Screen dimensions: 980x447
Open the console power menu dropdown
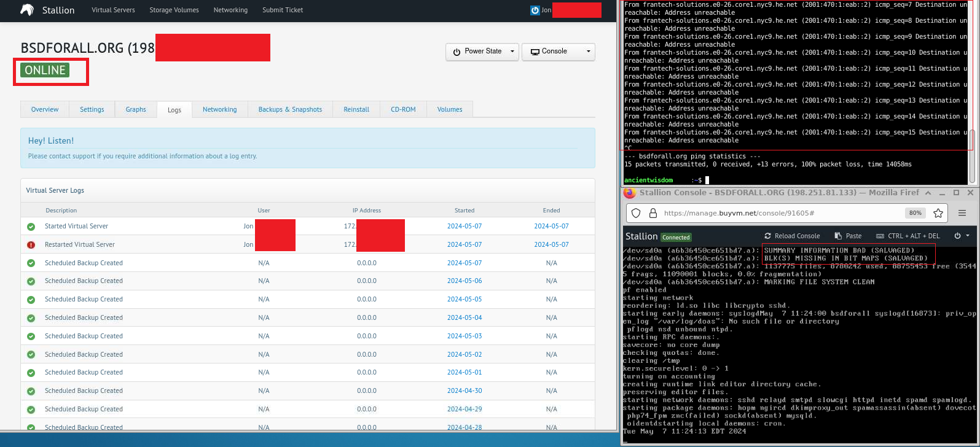pos(962,236)
